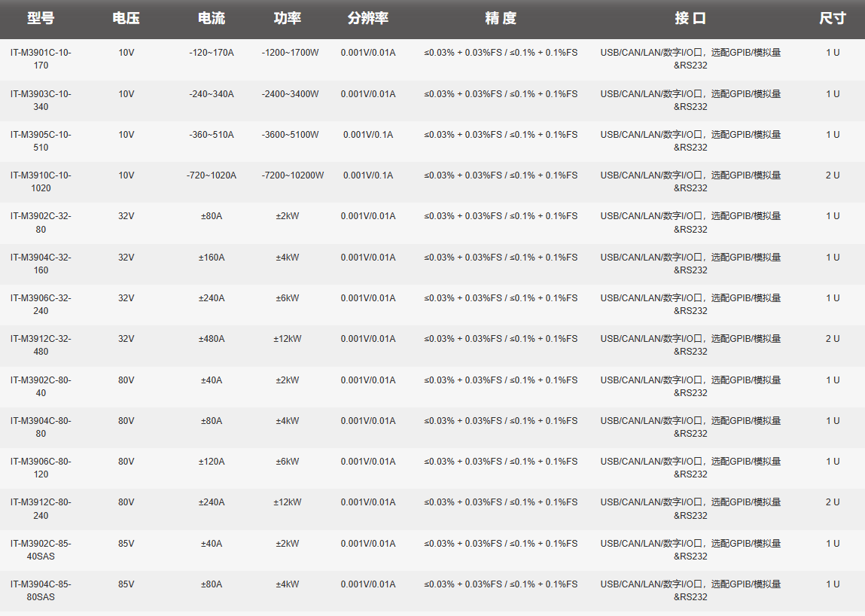Click current value -240~340A
The image size is (865, 616).
point(212,94)
